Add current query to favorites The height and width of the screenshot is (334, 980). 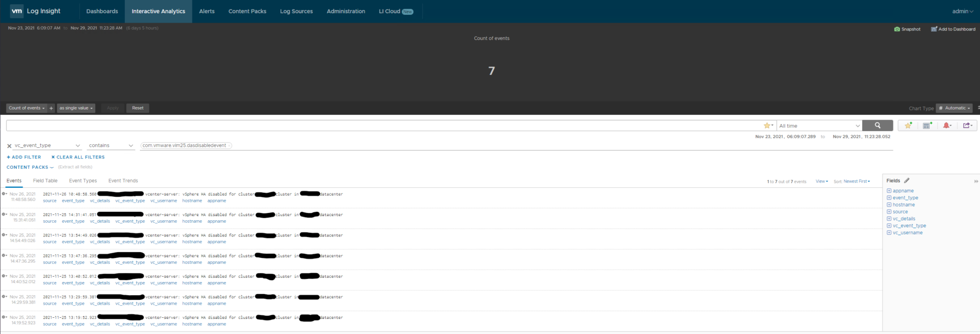point(908,126)
